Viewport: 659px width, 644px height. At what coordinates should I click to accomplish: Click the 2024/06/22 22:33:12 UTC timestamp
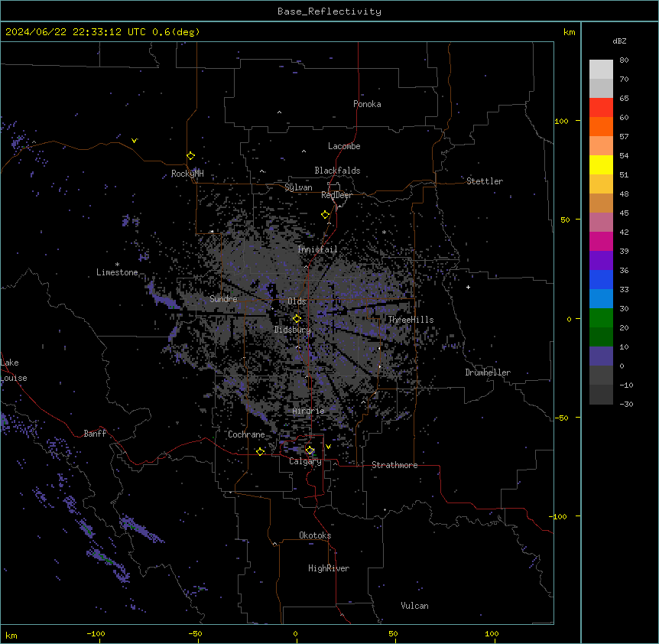(76, 32)
